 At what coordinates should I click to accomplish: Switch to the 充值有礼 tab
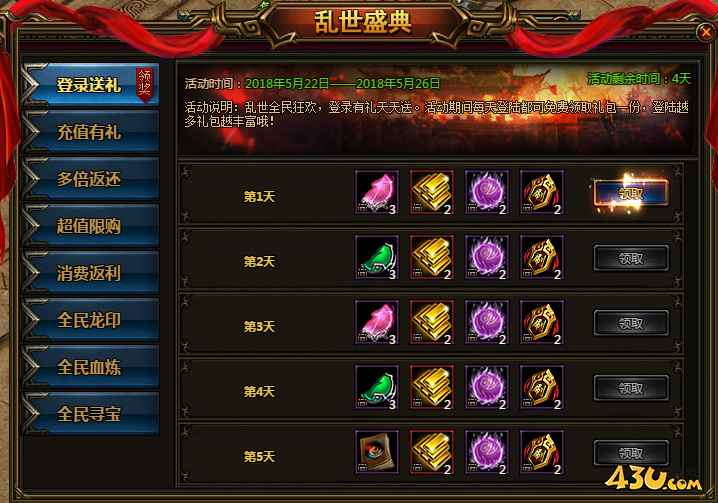tap(90, 132)
